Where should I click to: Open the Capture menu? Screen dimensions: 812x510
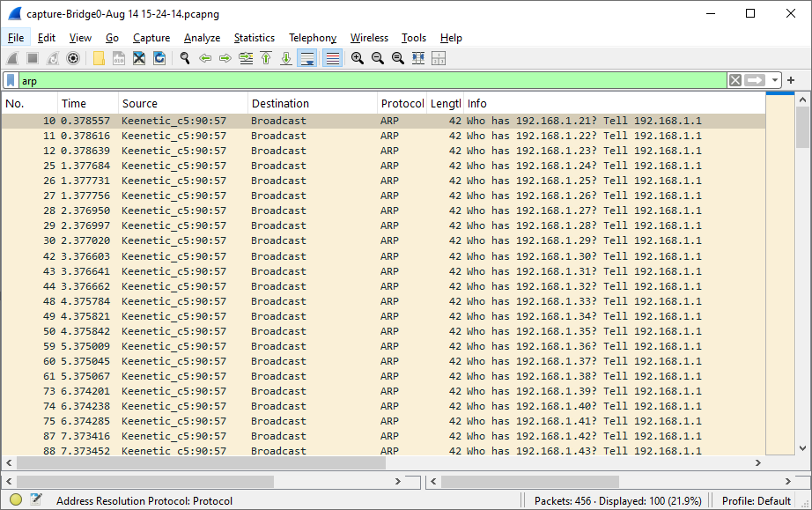(x=151, y=38)
